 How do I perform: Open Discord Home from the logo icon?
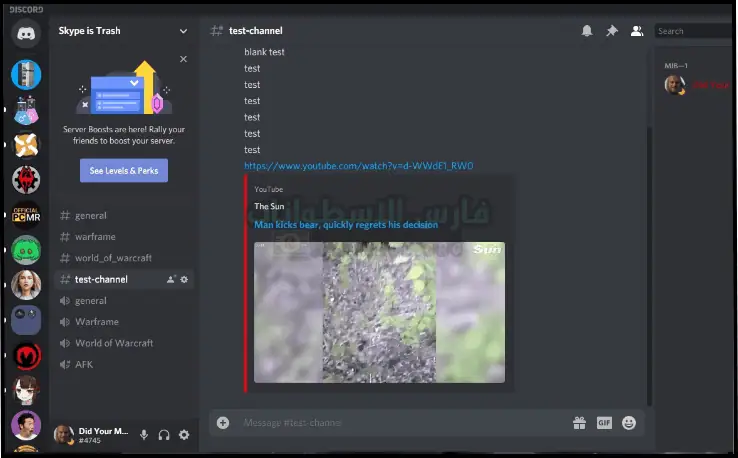25,33
